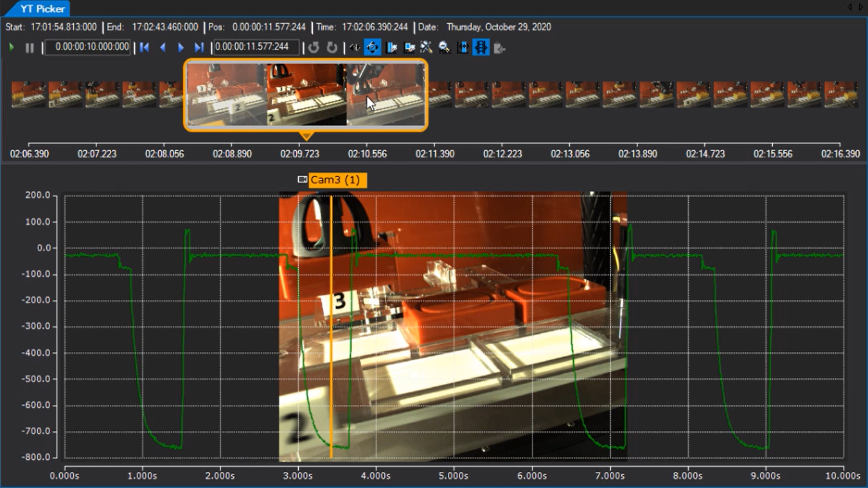The image size is (868, 488).
Task: Click the 02:09.723 timeline label
Action: 299,154
